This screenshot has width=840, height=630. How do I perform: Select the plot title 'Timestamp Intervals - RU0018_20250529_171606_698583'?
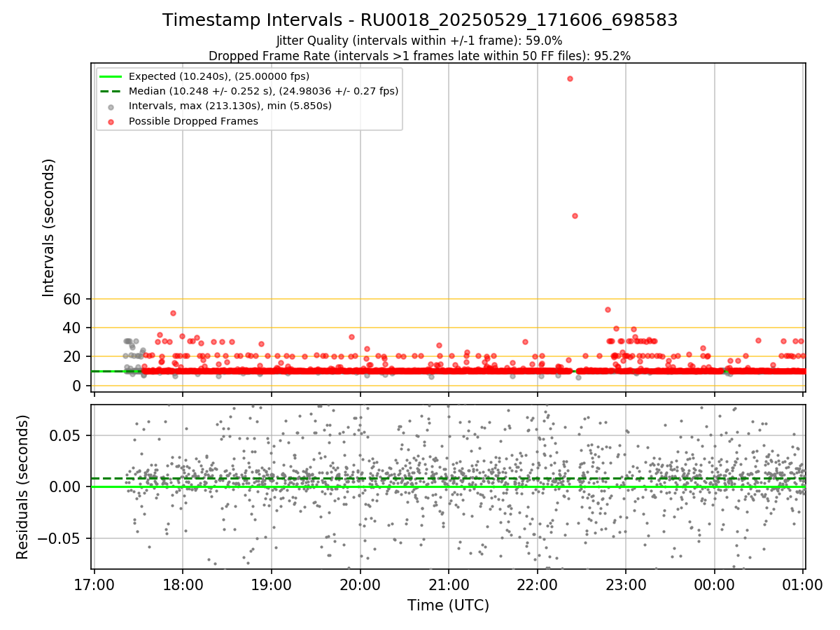tap(420, 20)
